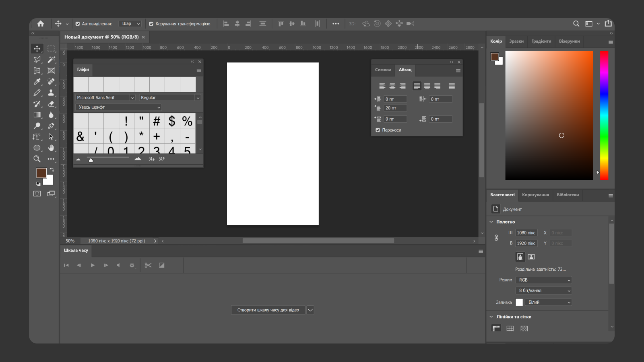Select the Gradient tool
The image size is (644, 362).
pyautogui.click(x=37, y=115)
